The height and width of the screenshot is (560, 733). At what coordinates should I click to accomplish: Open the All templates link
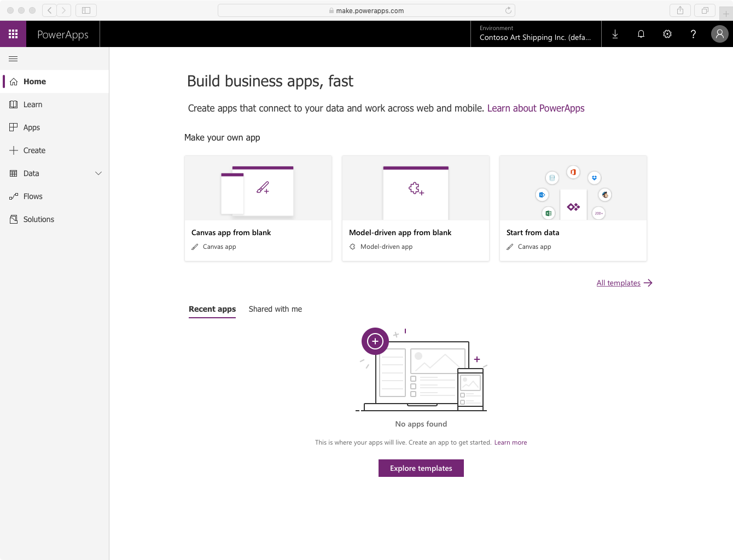tap(618, 283)
